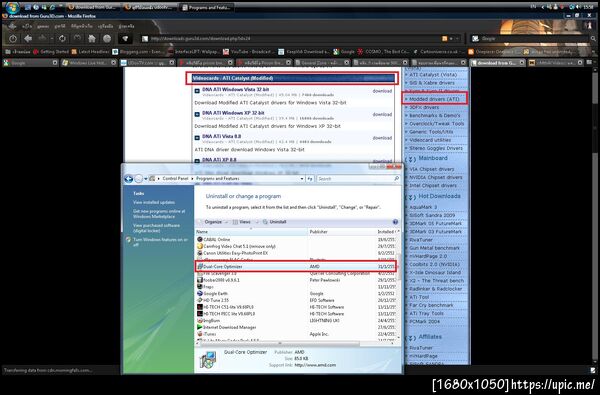Select Google Earth in program list
Viewport: 600px width, 395px height.
pyautogui.click(x=296, y=294)
